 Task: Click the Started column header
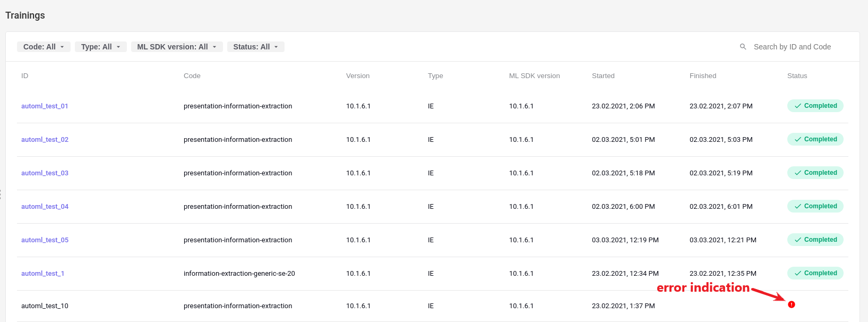pos(603,76)
